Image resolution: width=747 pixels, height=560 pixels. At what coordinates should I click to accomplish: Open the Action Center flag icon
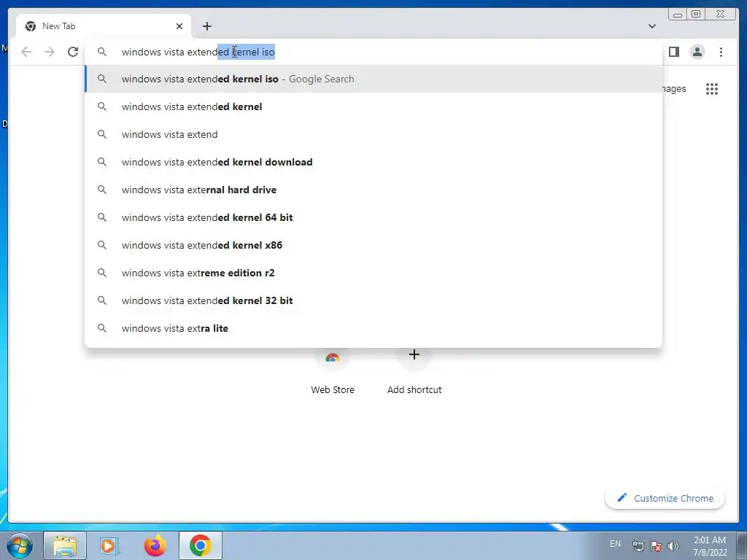(x=656, y=546)
